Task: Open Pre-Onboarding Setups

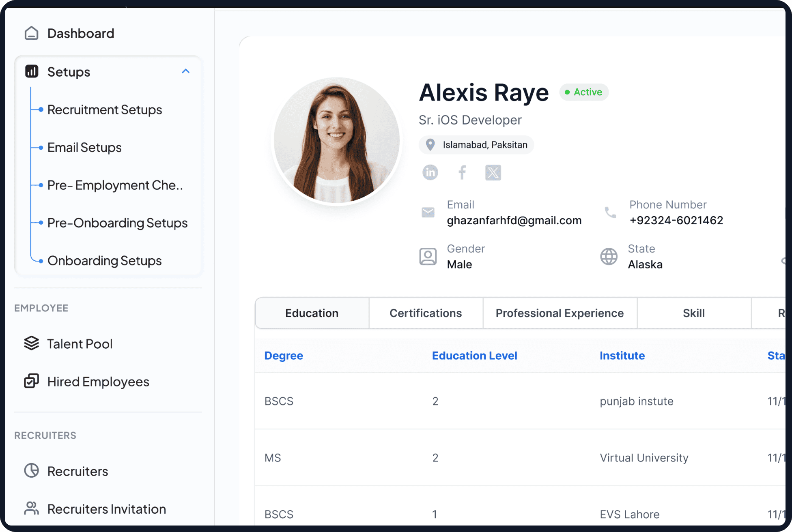Action: (117, 223)
